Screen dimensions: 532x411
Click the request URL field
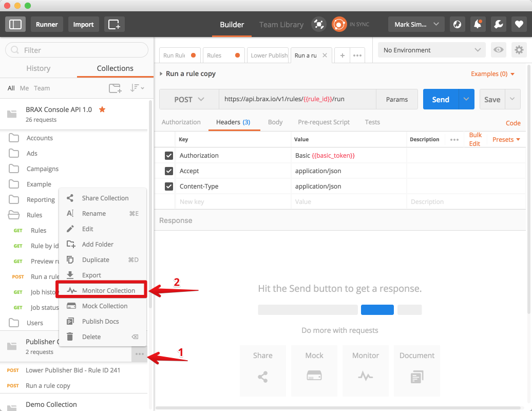297,100
